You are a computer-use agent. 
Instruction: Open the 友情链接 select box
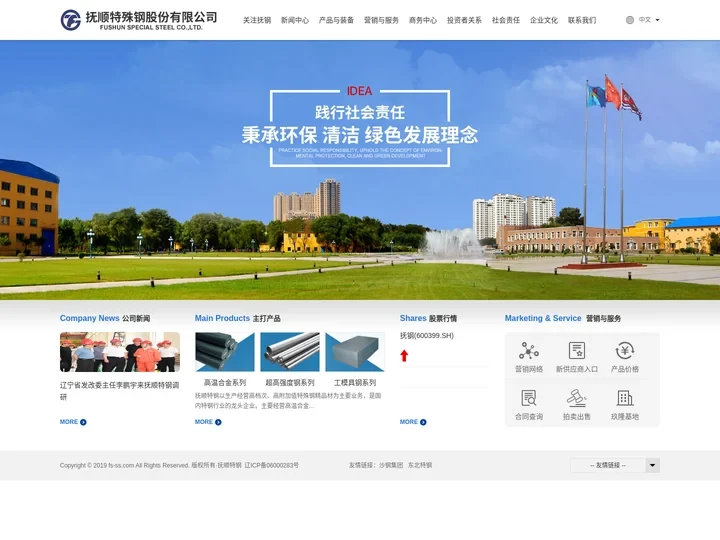[615, 465]
